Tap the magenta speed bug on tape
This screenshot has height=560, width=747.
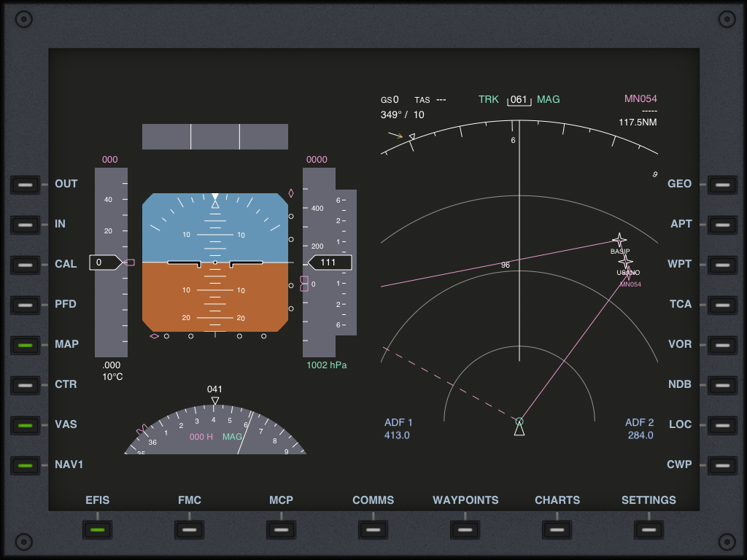pos(129,262)
